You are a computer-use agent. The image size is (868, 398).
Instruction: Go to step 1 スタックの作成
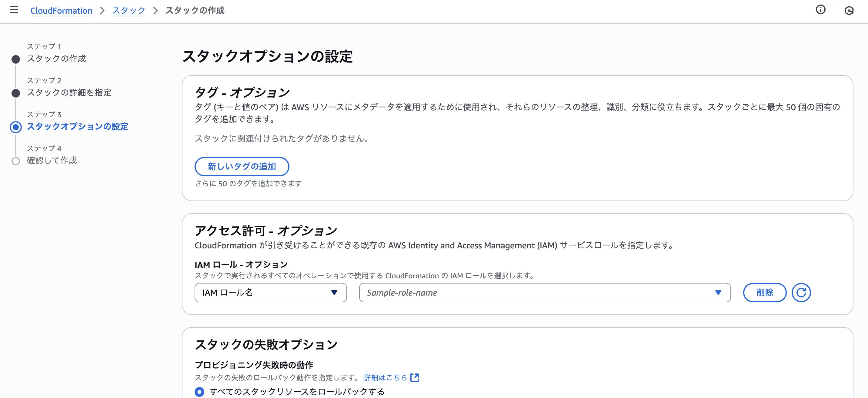click(x=56, y=58)
